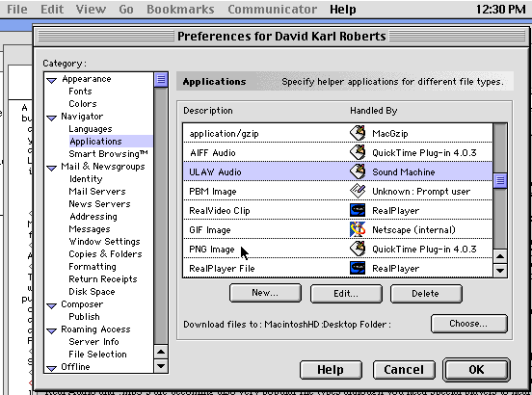532x395 pixels.
Task: Click the Sound Machine icon for ULAW Audio
Action: click(x=358, y=171)
